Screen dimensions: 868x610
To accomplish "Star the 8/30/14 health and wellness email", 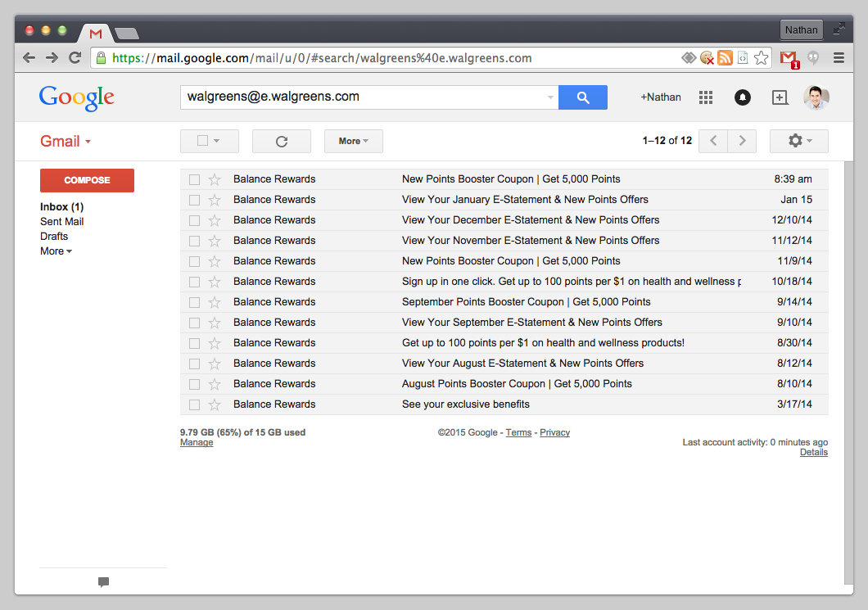I will point(215,343).
